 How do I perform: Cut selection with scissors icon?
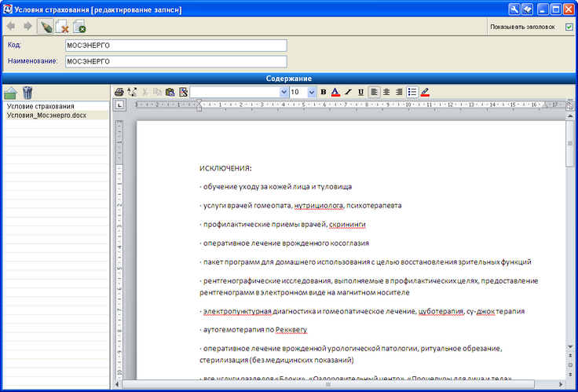(144, 92)
